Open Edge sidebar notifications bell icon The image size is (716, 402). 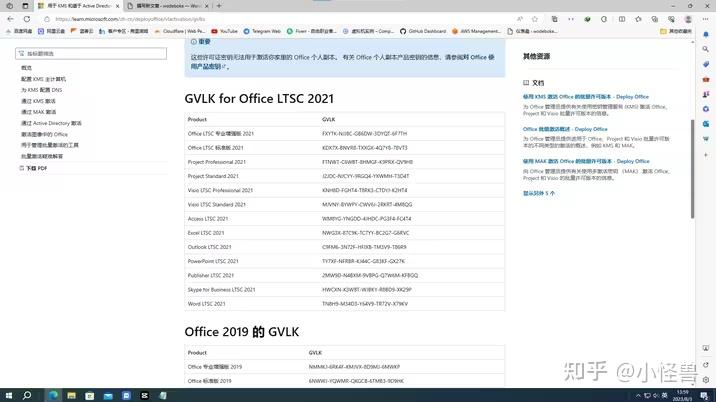[706, 34]
